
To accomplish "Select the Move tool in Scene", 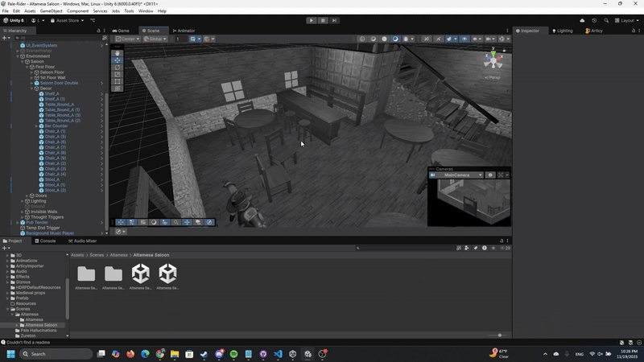I will click(x=118, y=60).
